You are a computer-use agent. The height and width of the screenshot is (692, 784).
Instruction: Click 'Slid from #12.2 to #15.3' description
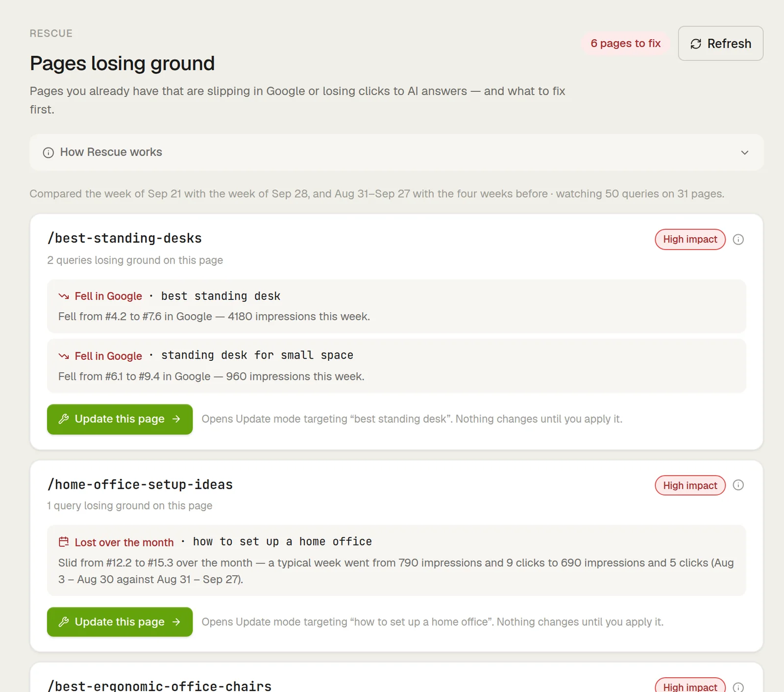396,571
